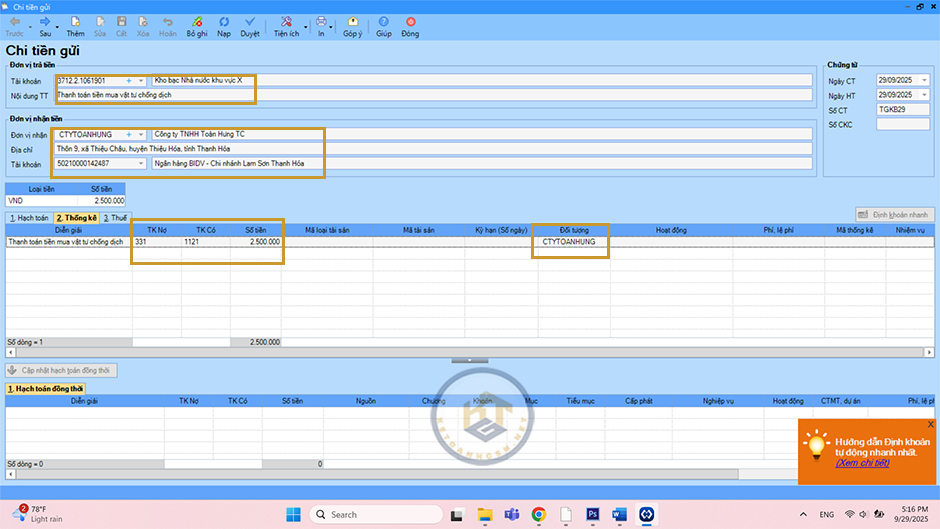Switch to the 3. Thuế tab
The image size is (940, 529).
[114, 217]
